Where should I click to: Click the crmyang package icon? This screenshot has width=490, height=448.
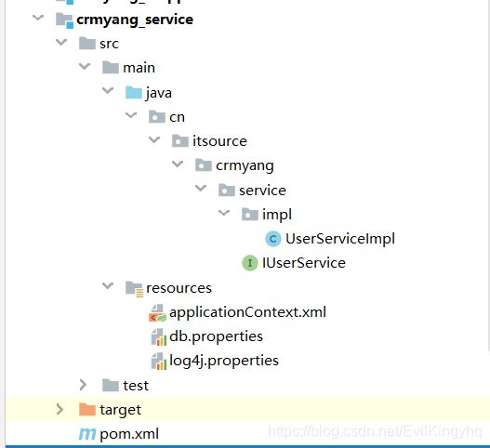204,165
